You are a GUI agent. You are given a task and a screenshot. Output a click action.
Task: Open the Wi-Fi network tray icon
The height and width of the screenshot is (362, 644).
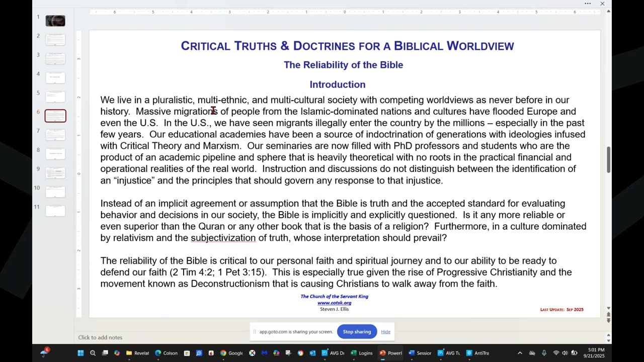coord(556,353)
